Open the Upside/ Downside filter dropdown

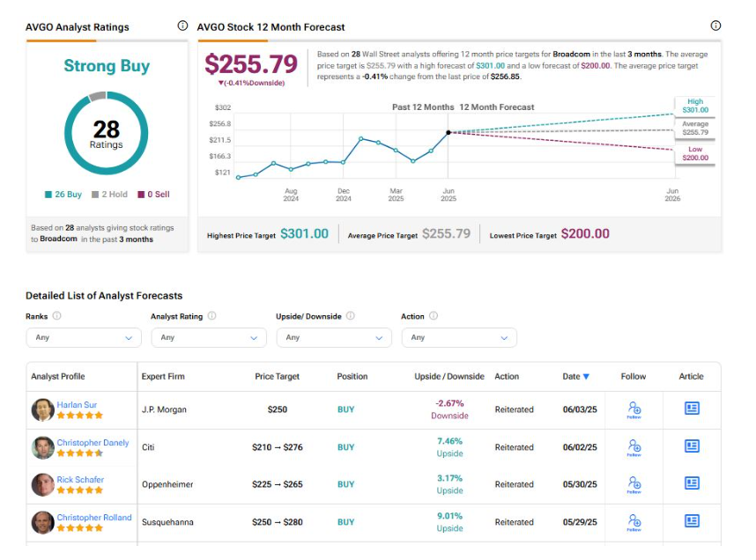[334, 337]
